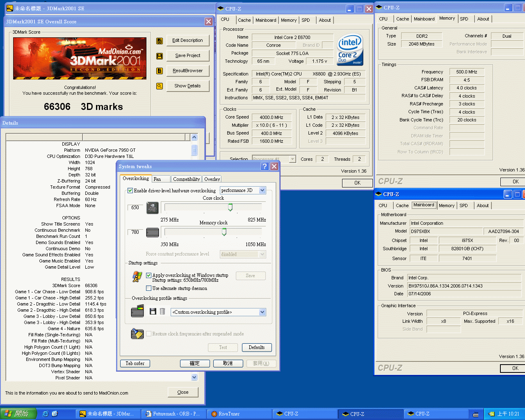Click the Show Details button
The width and height of the screenshot is (525, 420).
187,86
